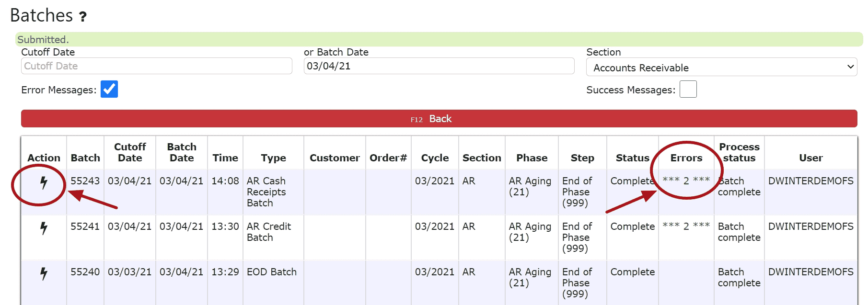Uncheck the Error Messages checkbox
The height and width of the screenshot is (305, 868).
(x=109, y=89)
